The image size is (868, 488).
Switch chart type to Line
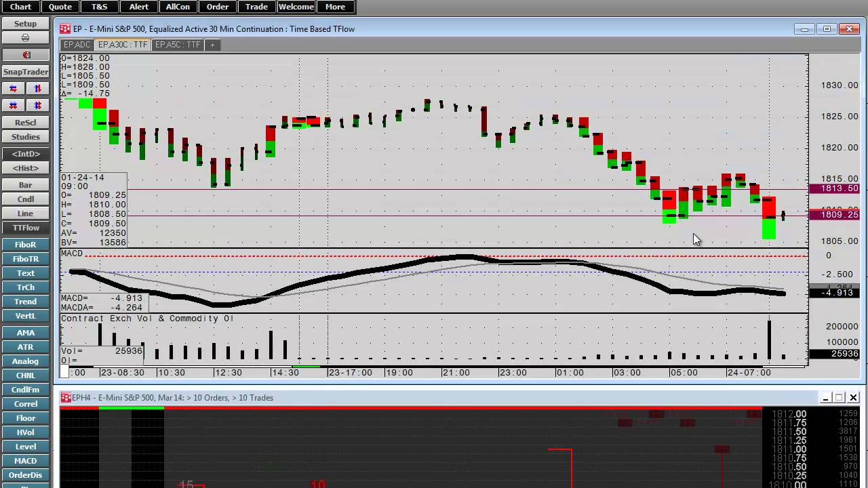tap(26, 213)
